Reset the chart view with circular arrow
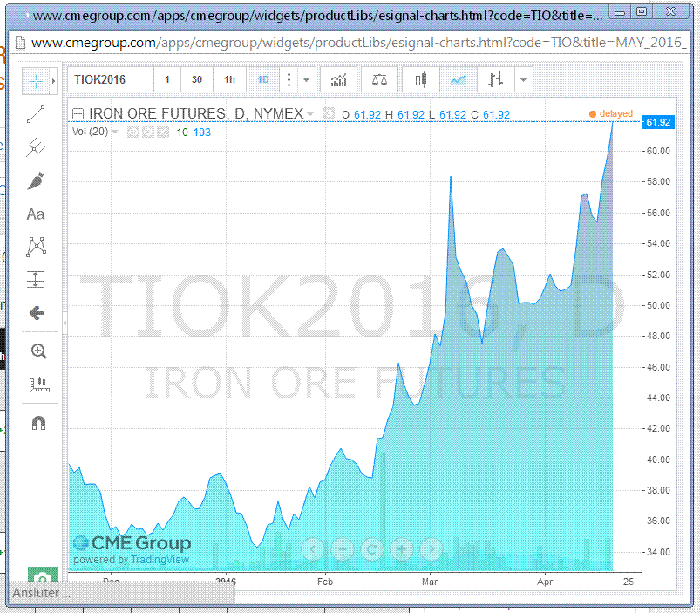Screen dimensions: 700x613 [372, 549]
